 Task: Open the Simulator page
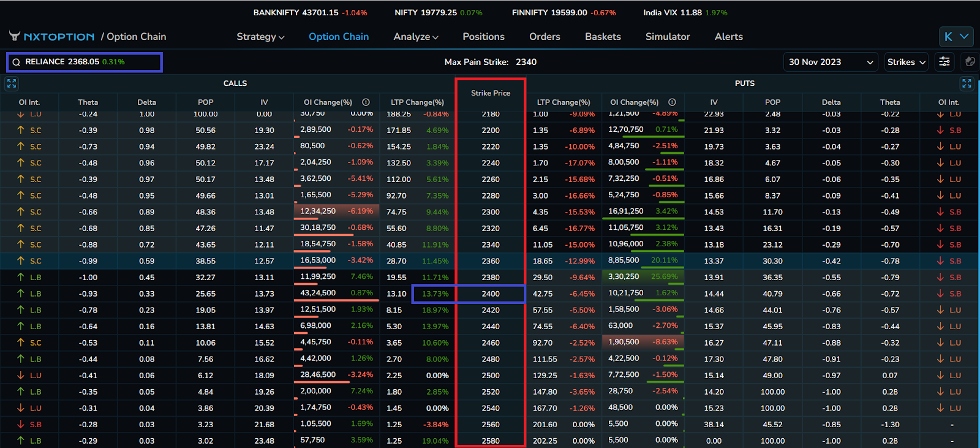point(668,37)
